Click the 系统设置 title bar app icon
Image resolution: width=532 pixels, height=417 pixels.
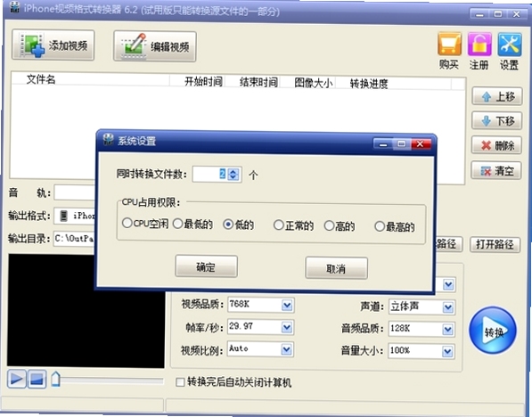[108, 139]
